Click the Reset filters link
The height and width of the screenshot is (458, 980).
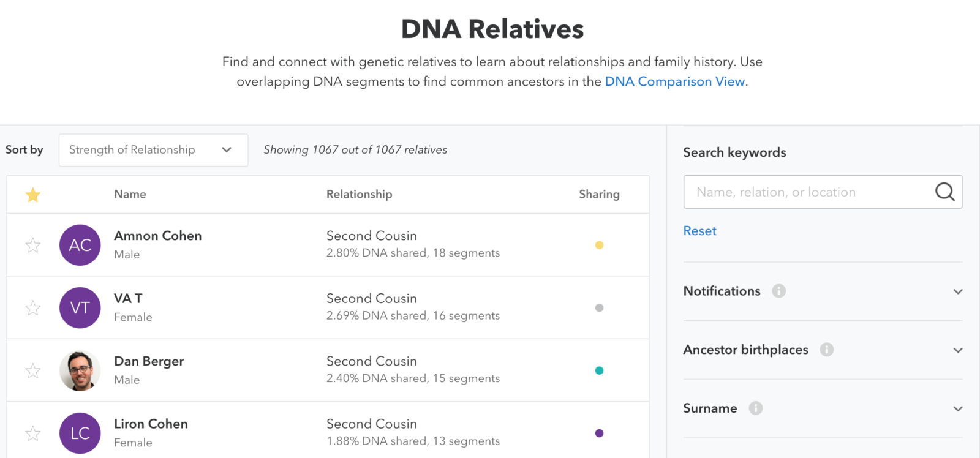(699, 231)
